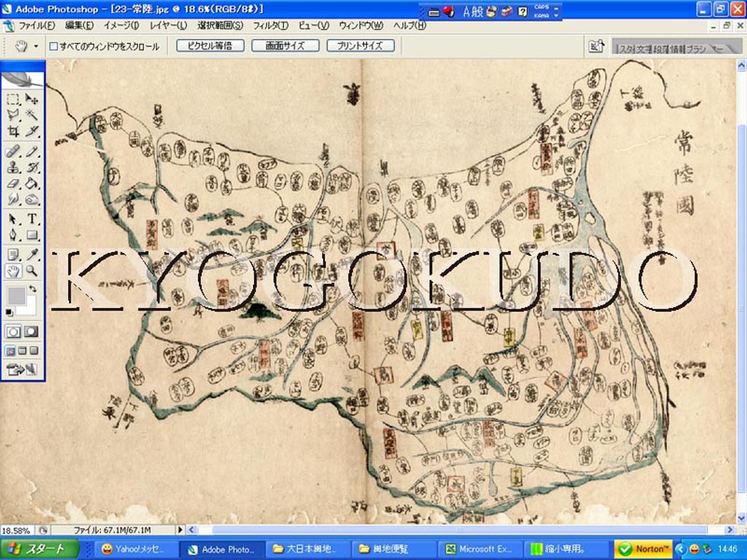Select the Eraser tool
Image resolution: width=747 pixels, height=560 pixels.
pyautogui.click(x=13, y=183)
